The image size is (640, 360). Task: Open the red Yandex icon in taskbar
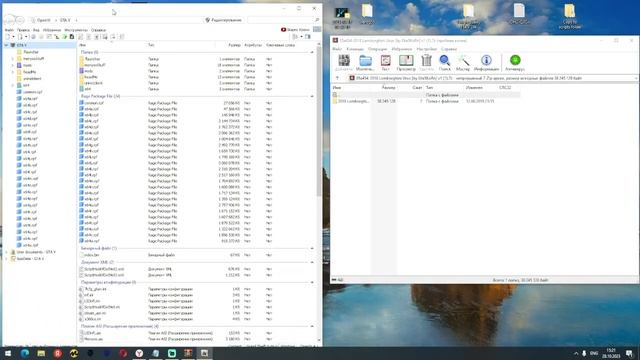pyautogui.click(x=58, y=353)
